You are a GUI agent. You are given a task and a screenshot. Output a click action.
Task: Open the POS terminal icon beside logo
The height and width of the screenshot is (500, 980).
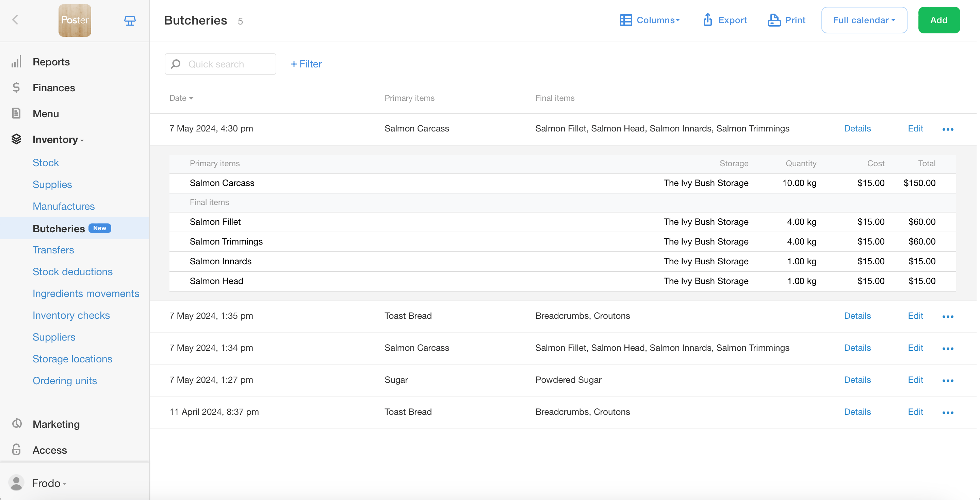pyautogui.click(x=130, y=20)
